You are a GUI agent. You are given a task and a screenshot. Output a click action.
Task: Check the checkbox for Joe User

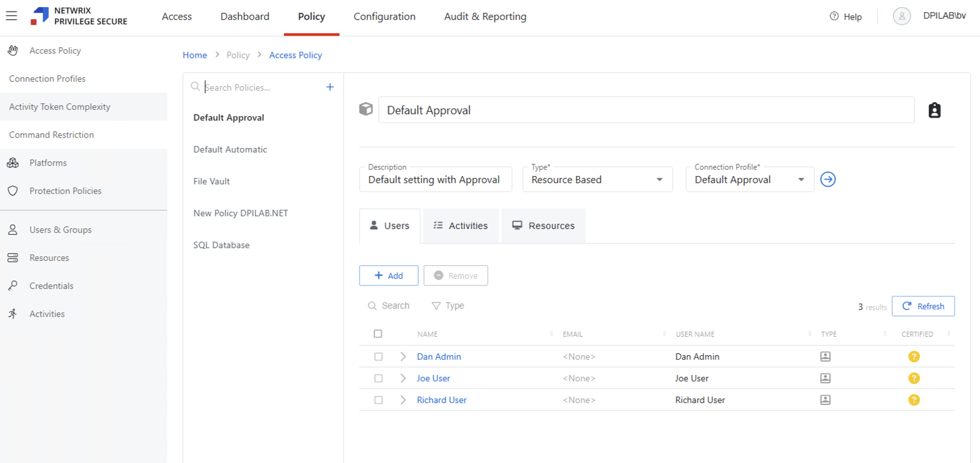[378, 378]
